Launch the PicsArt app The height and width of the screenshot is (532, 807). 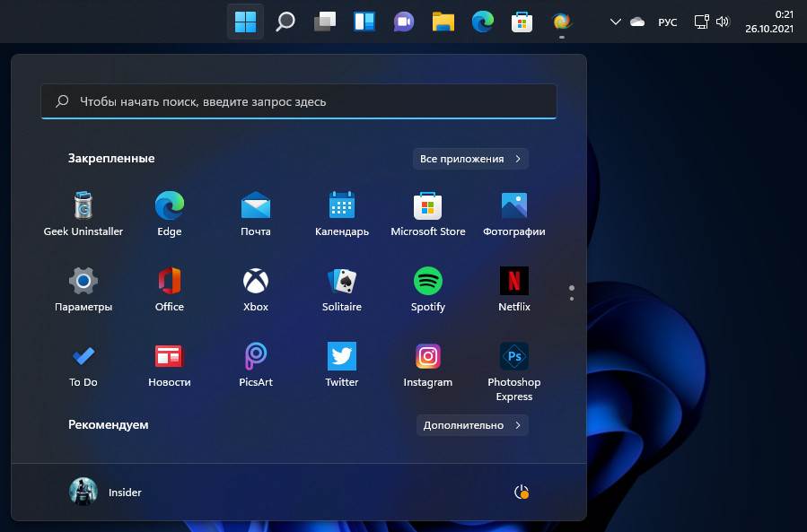coord(256,364)
